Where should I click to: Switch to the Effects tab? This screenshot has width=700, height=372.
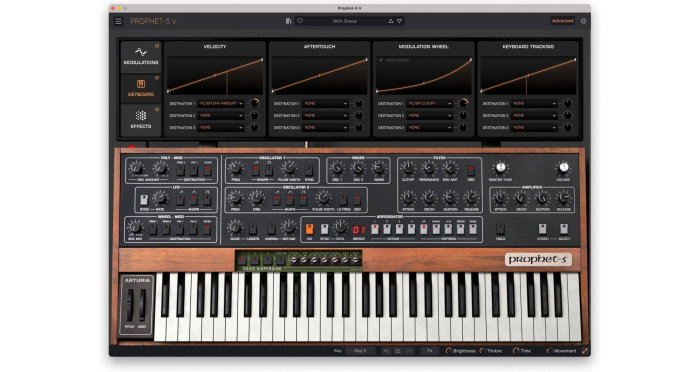click(141, 120)
